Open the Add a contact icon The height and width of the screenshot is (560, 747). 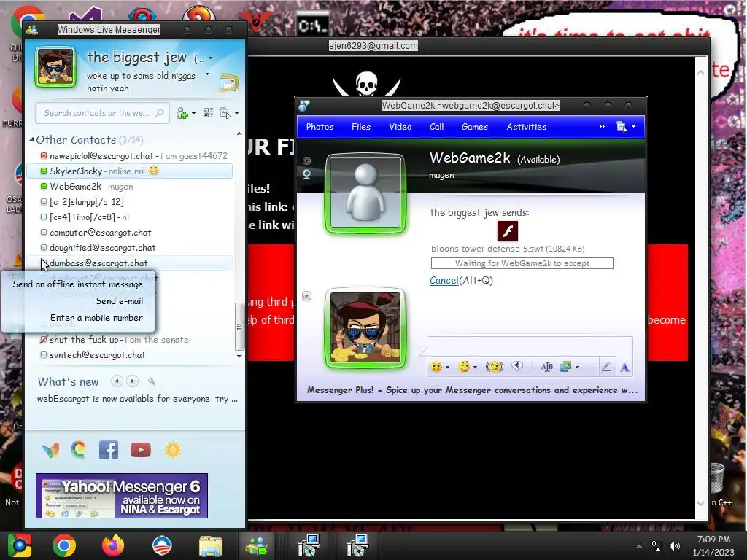point(182,113)
